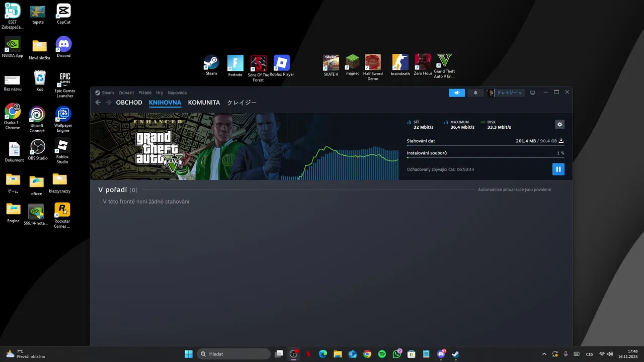Screen dimensions: 644x362
Task: Click the Instalování souborů progress bar
Action: (x=486, y=157)
